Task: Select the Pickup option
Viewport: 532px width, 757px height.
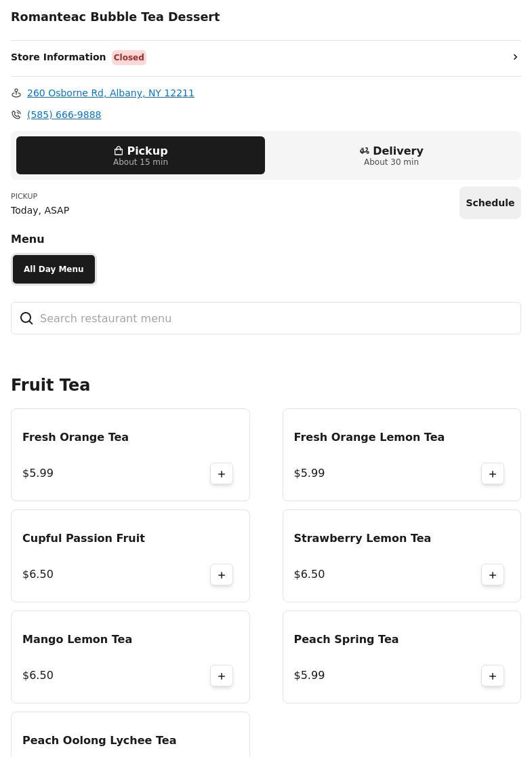Action: point(140,155)
